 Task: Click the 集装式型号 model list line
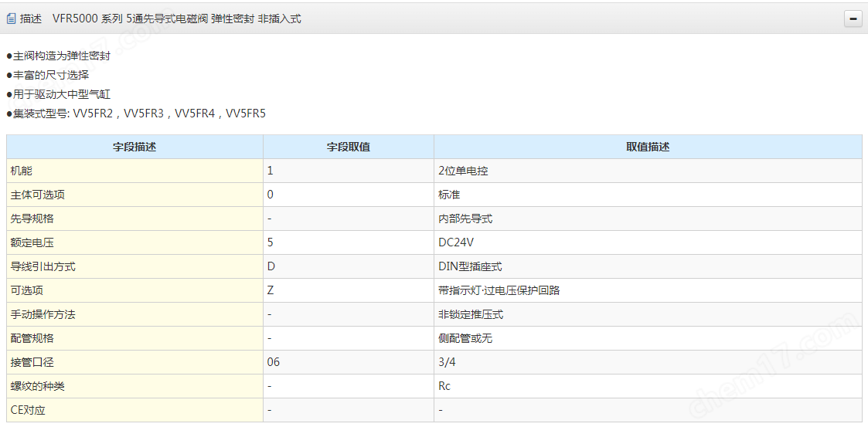(x=136, y=114)
